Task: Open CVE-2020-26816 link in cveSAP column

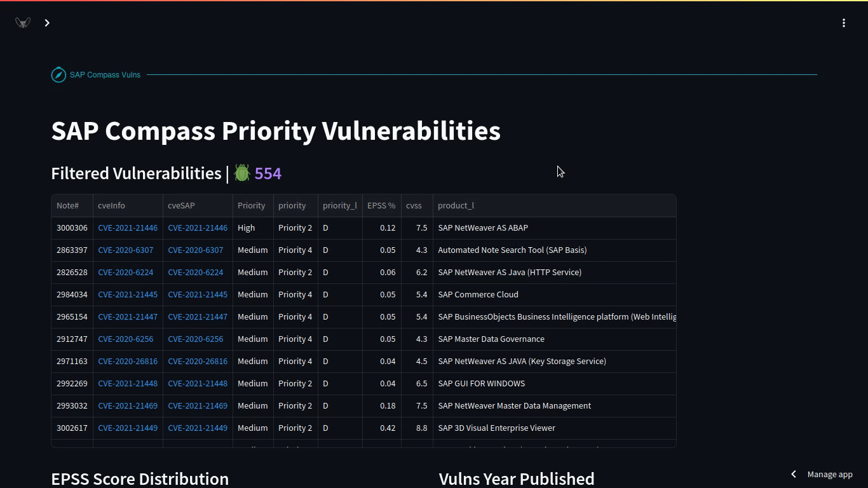Action: 198,362
